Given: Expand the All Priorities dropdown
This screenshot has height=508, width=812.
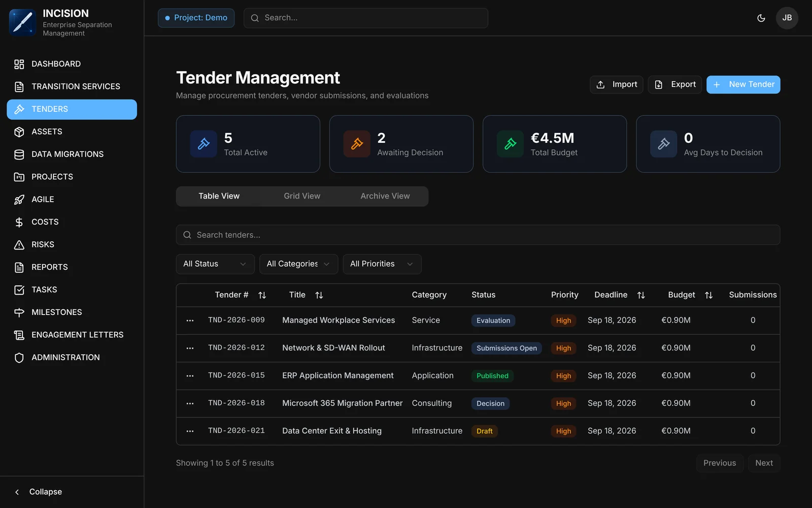Looking at the screenshot, I should 382,264.
